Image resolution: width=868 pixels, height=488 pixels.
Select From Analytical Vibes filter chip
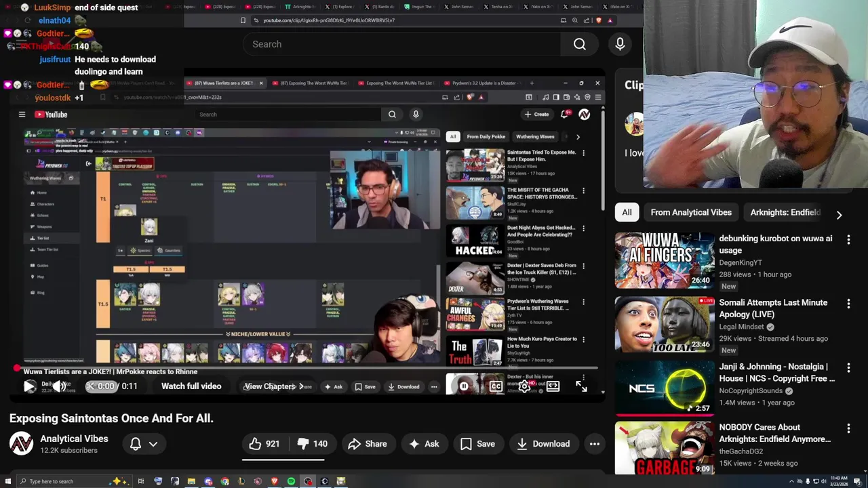point(691,212)
